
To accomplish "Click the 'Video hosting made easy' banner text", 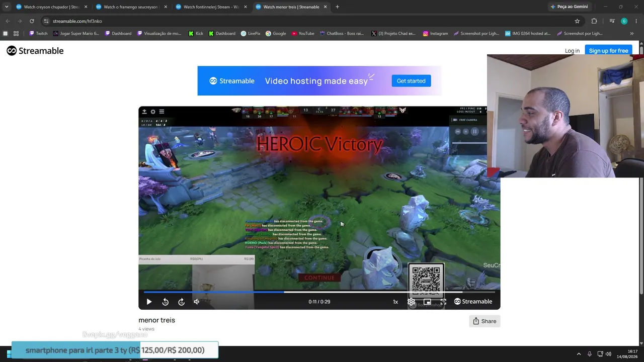I will coord(316,81).
